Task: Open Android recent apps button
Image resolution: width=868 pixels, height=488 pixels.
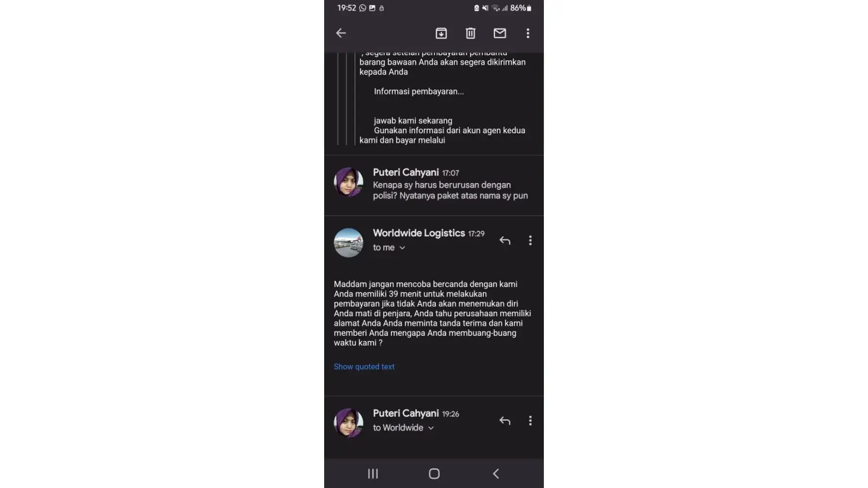Action: click(x=373, y=473)
